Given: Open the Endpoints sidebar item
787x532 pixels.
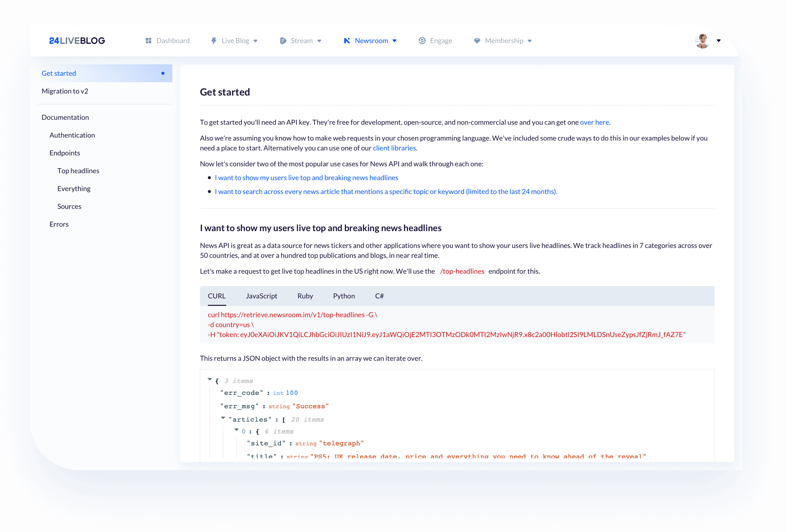Looking at the screenshot, I should pyautogui.click(x=65, y=153).
